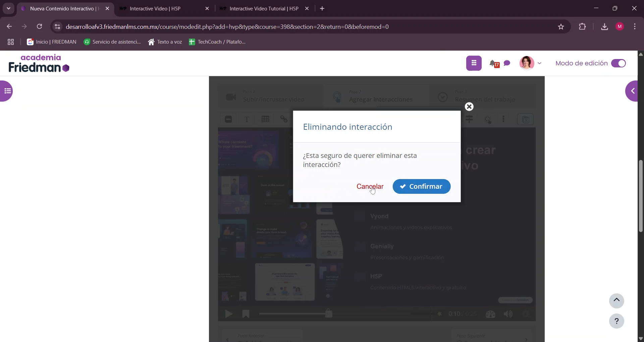Open the bookmarks apps grid
Viewport: 644px width, 342px height.
(x=11, y=42)
